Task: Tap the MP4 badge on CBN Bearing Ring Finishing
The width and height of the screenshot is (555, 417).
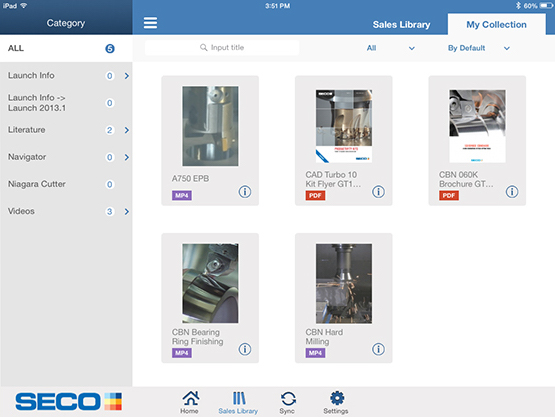Action: tap(182, 353)
